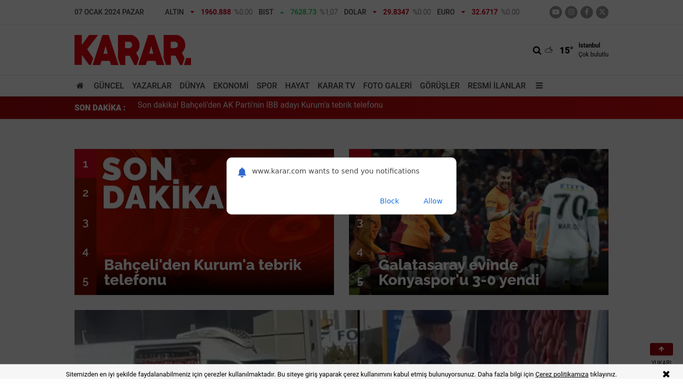Open the Galatasaray Konyaspor news thumbnail
Viewport: 683px width, 384px height.
click(x=479, y=222)
